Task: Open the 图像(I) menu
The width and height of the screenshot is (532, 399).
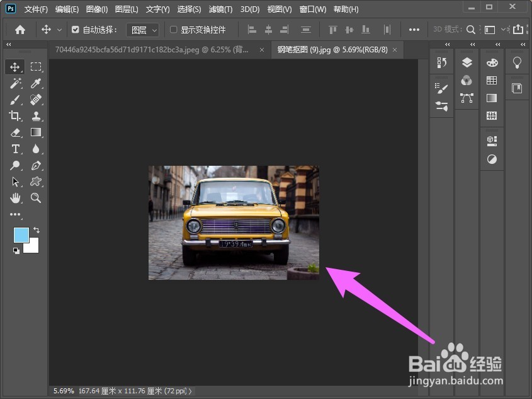Action: point(97,9)
